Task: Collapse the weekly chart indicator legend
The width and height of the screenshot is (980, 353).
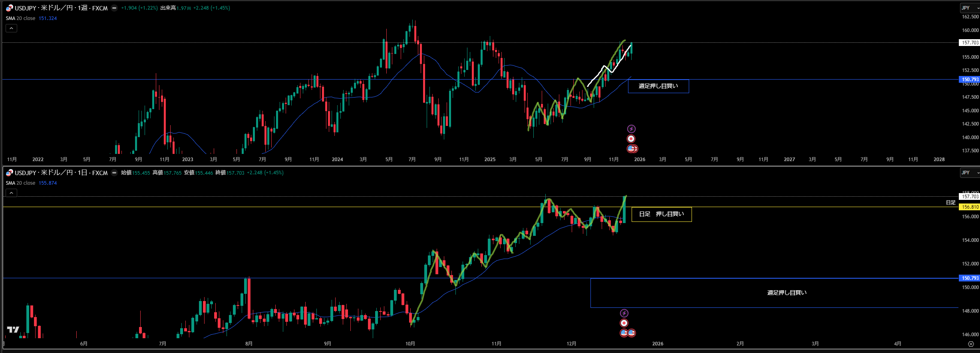Action: [x=11, y=28]
